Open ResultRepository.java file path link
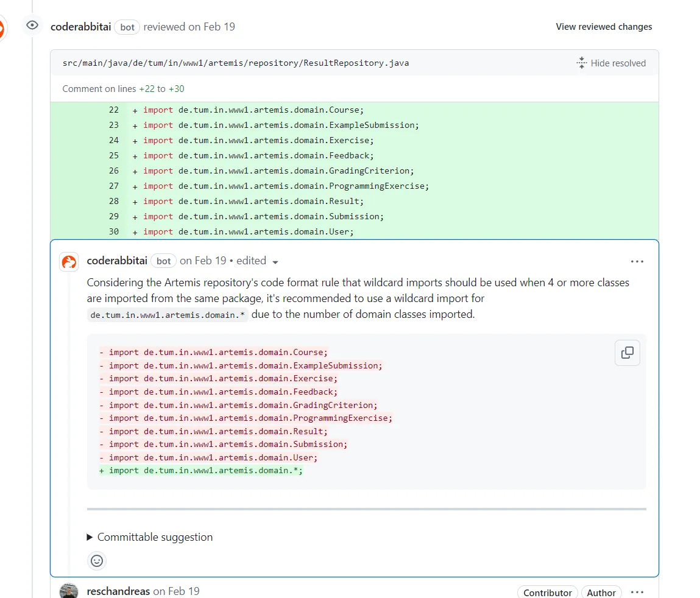700x598 pixels. tap(236, 63)
